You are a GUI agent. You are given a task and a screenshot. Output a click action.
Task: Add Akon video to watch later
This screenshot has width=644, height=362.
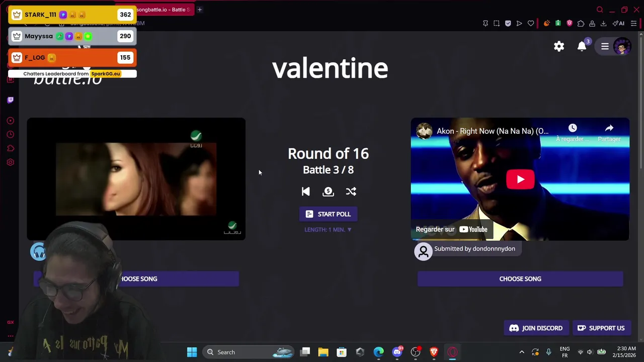[573, 133]
